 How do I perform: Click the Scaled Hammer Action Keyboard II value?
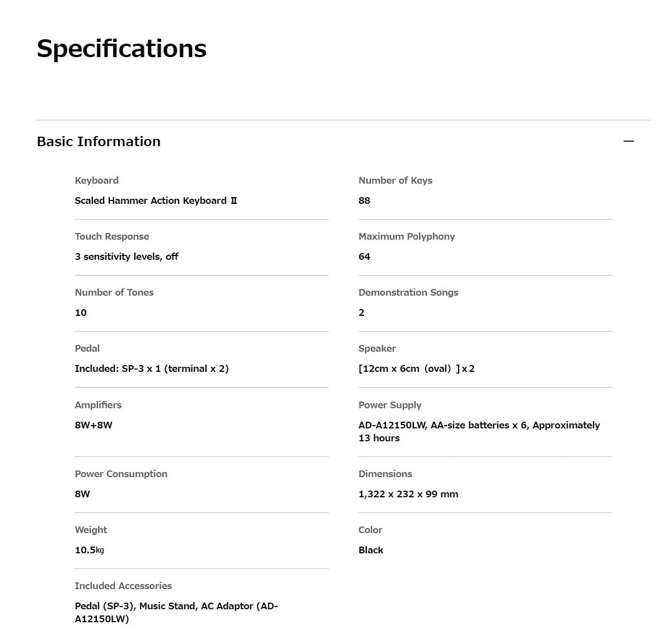coord(156,200)
